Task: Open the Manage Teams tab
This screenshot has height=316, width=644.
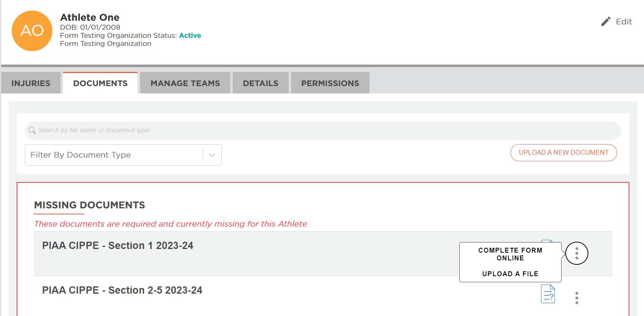Action: pos(185,83)
